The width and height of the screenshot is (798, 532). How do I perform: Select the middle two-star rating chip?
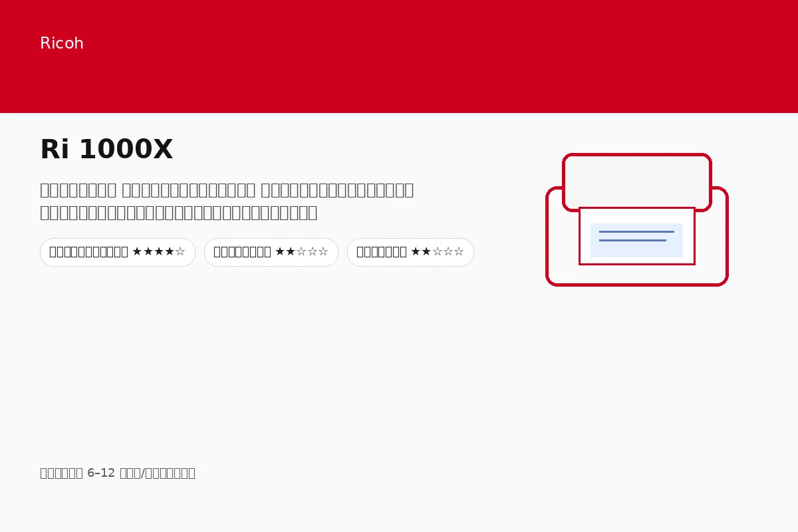271,252
